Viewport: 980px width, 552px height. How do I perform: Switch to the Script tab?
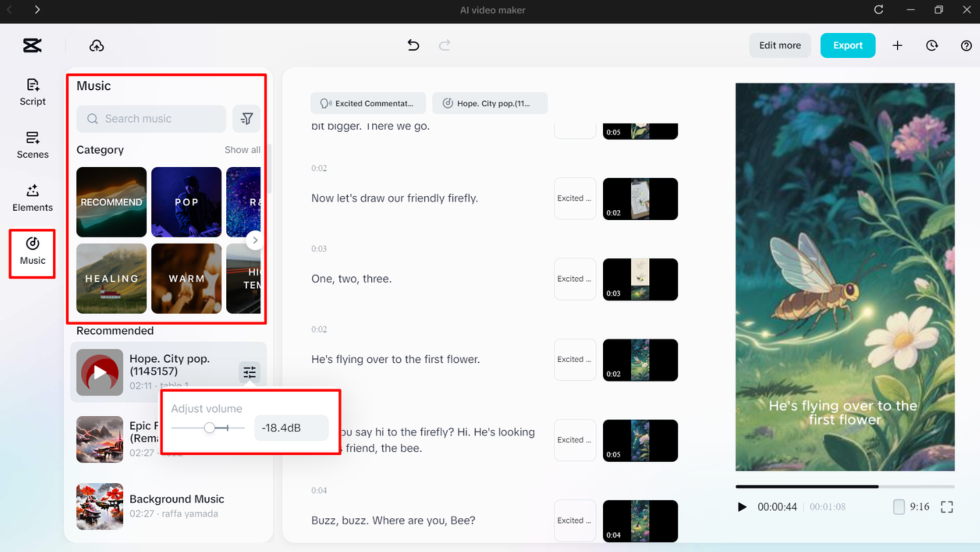(32, 92)
